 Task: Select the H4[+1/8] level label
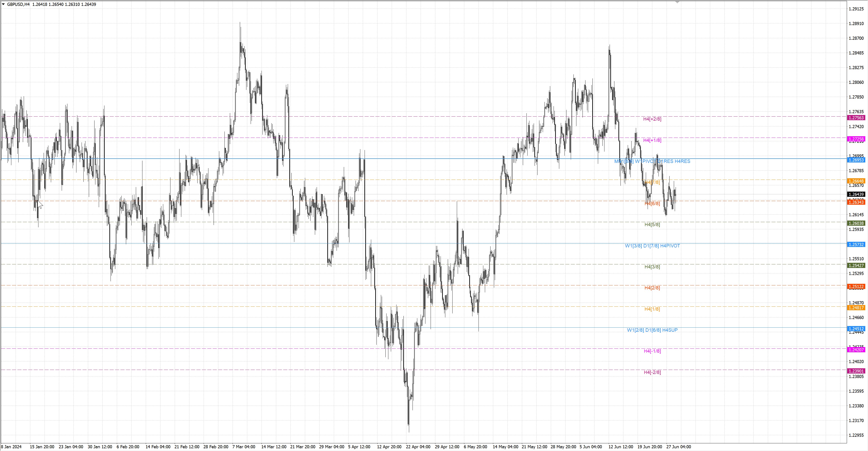coord(652,140)
